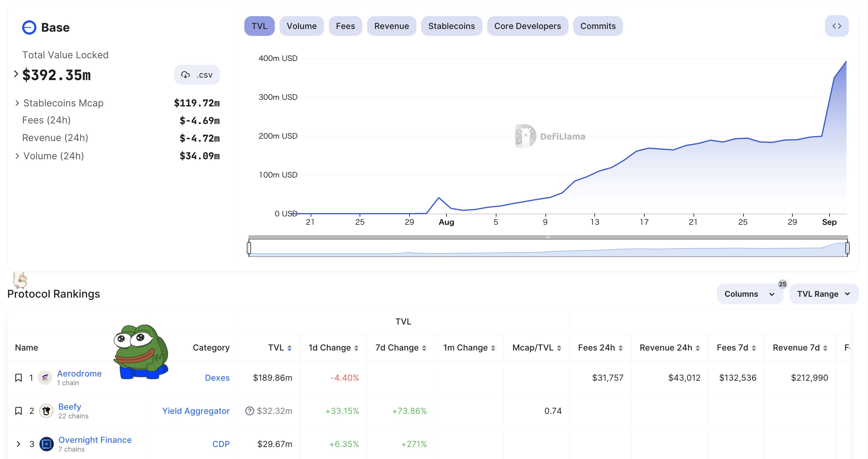Click the Overnight Finance logo icon
Screen dimensions: 868x459
pyautogui.click(x=47, y=444)
